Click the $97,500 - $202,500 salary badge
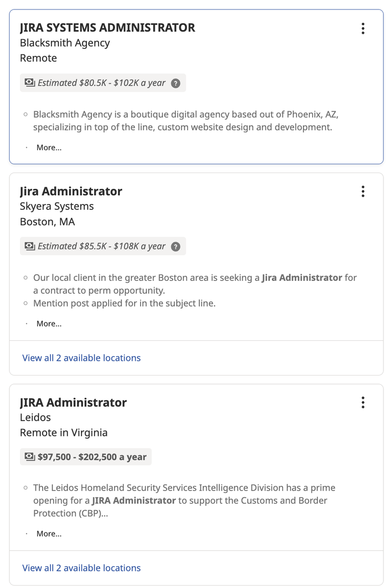Image resolution: width=392 pixels, height=588 pixels. click(92, 457)
